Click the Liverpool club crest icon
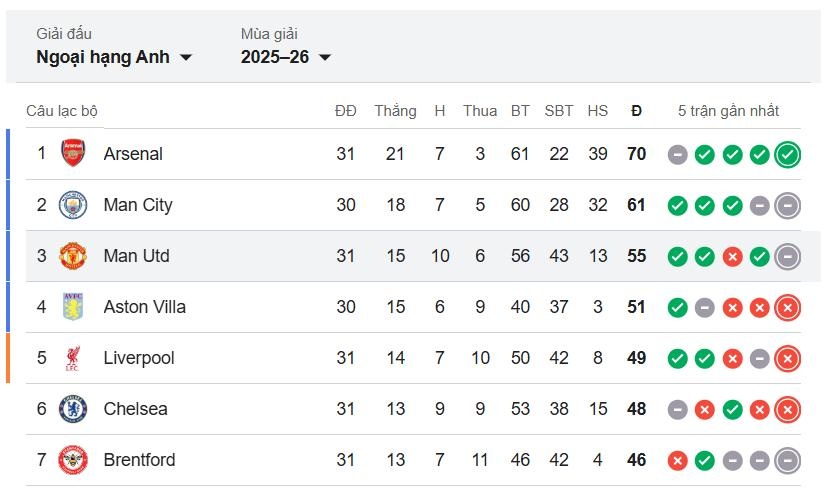This screenshot has width=831, height=490. click(x=73, y=358)
